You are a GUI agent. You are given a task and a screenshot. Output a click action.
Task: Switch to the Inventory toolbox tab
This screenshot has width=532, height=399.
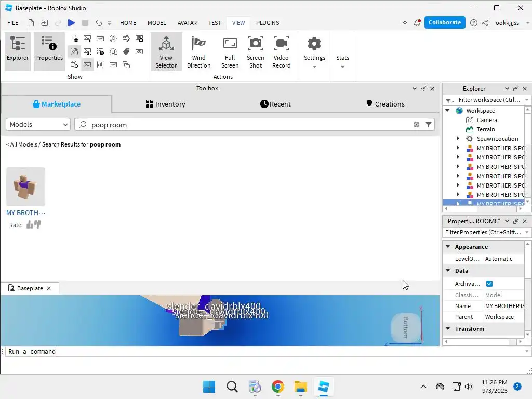click(166, 104)
